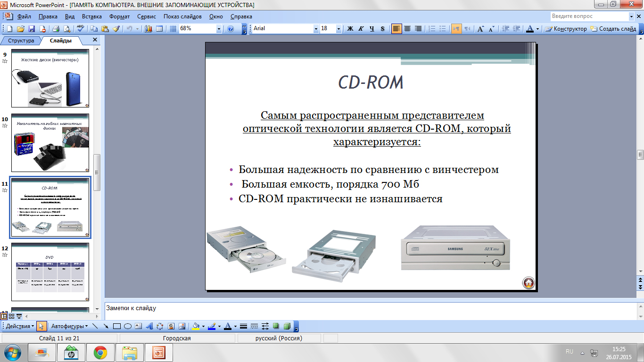This screenshot has width=644, height=362.
Task: Create a new blank presentation
Action: coord(11,29)
